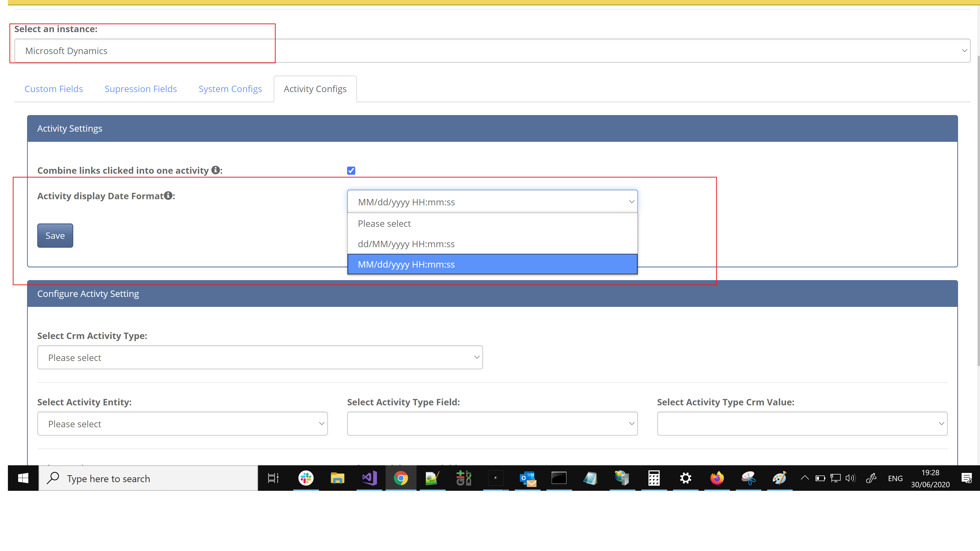
Task: Click info icon next to Date Format label
Action: pos(168,195)
